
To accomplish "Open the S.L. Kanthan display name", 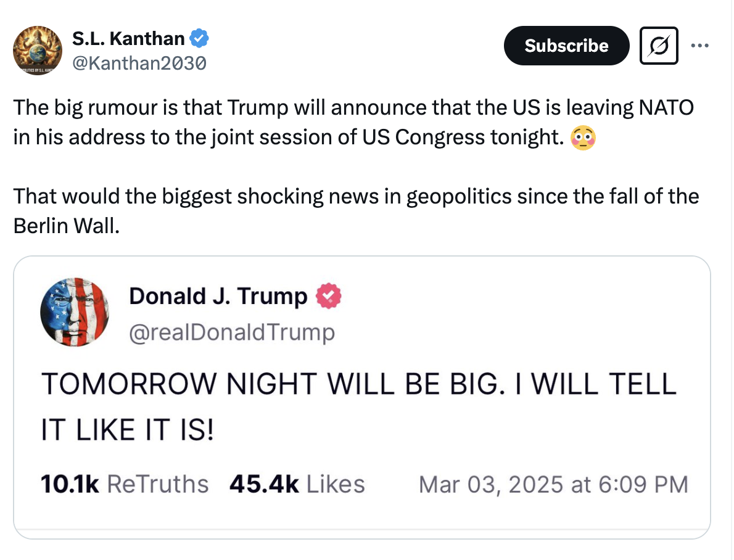I will tap(128, 39).
